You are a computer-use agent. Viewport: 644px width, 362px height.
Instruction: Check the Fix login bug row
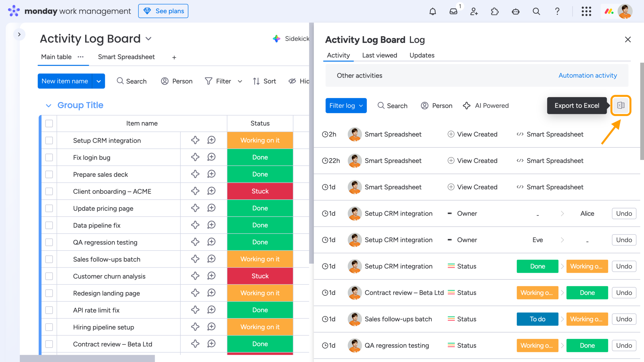[x=49, y=157]
